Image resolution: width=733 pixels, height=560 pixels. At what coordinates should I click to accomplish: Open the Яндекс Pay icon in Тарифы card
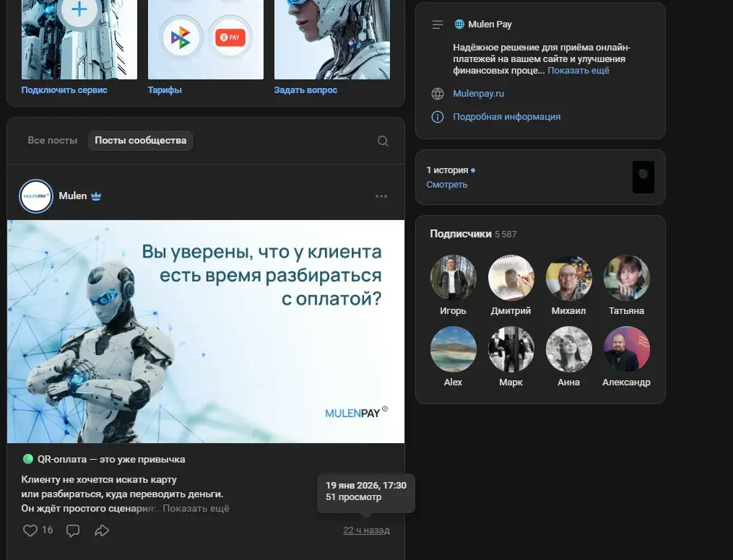(230, 38)
